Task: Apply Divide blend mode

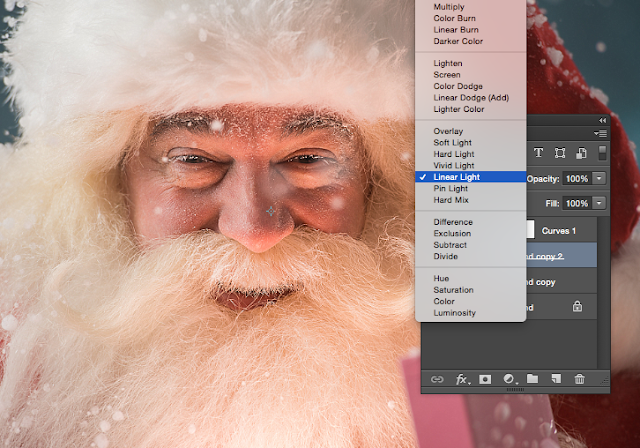Action: point(445,256)
